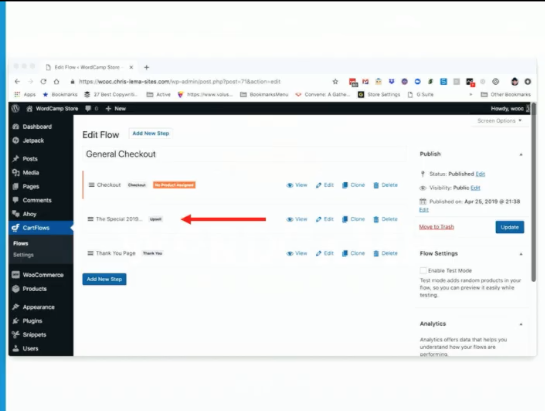Click the Update button
Screen dimensions: 545x411
[x=510, y=227]
